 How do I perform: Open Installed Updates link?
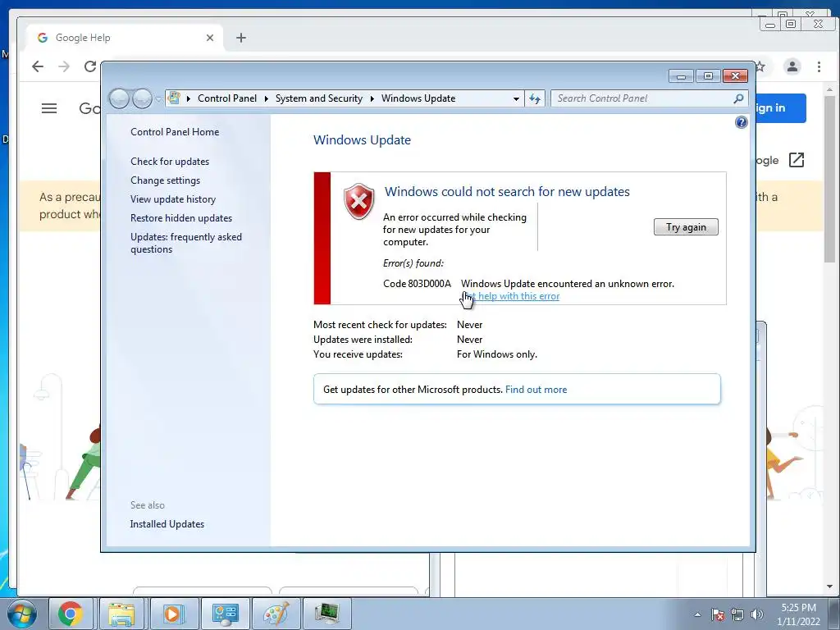167,524
